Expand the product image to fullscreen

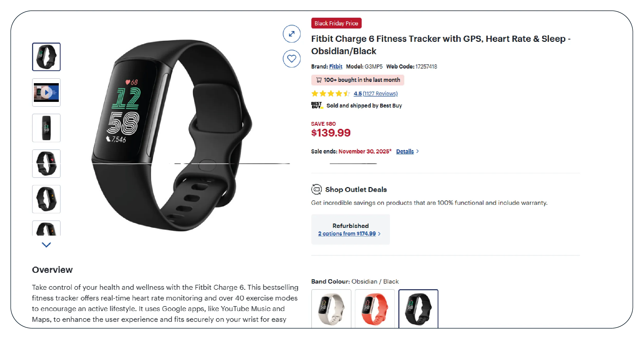coord(292,34)
